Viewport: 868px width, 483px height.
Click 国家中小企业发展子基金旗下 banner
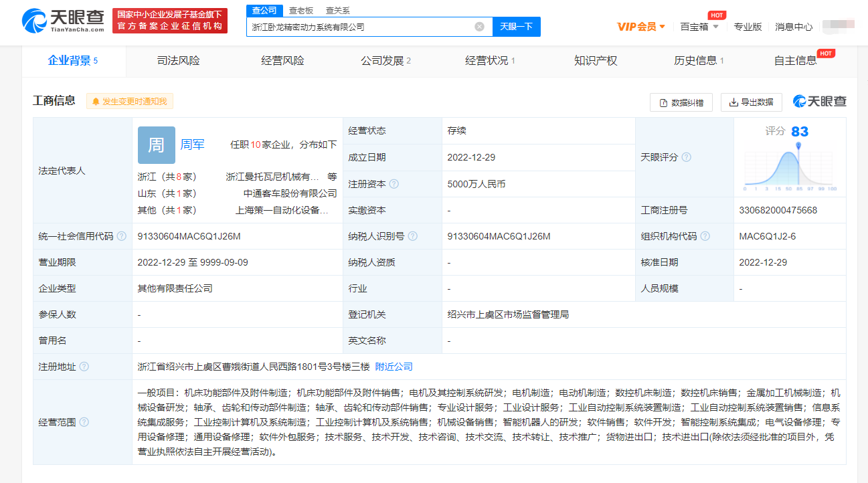pyautogui.click(x=170, y=21)
